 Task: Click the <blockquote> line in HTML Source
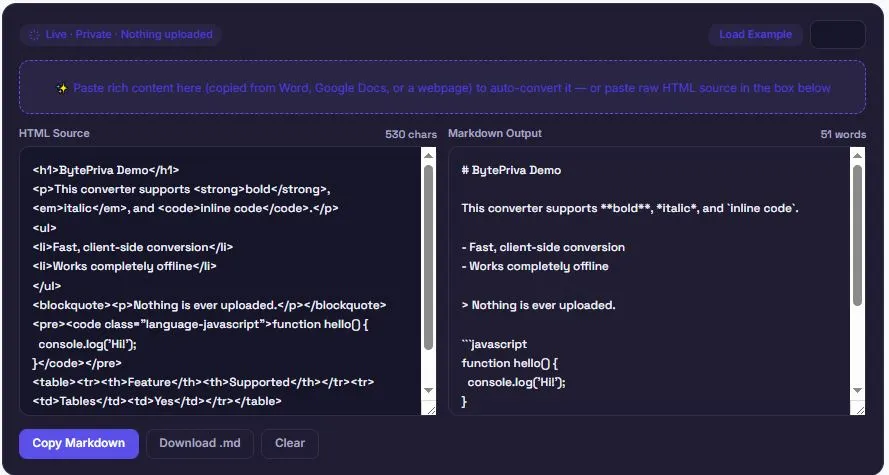coord(209,305)
